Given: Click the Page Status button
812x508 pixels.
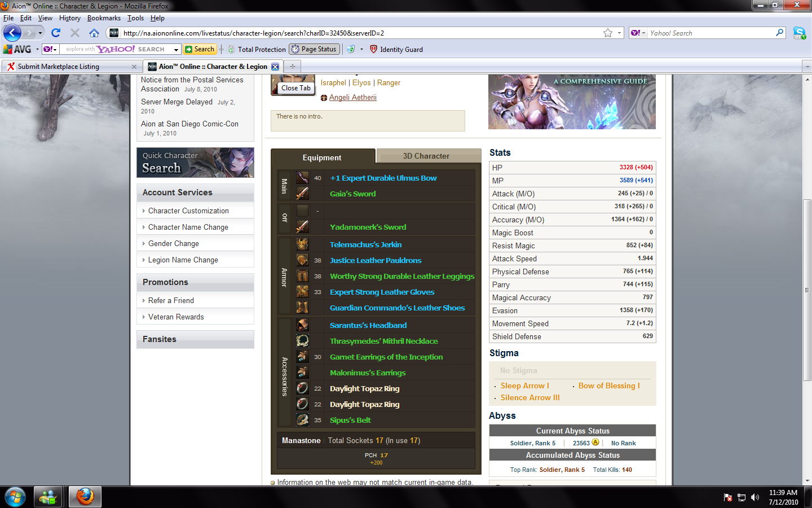Looking at the screenshot, I should pyautogui.click(x=315, y=49).
